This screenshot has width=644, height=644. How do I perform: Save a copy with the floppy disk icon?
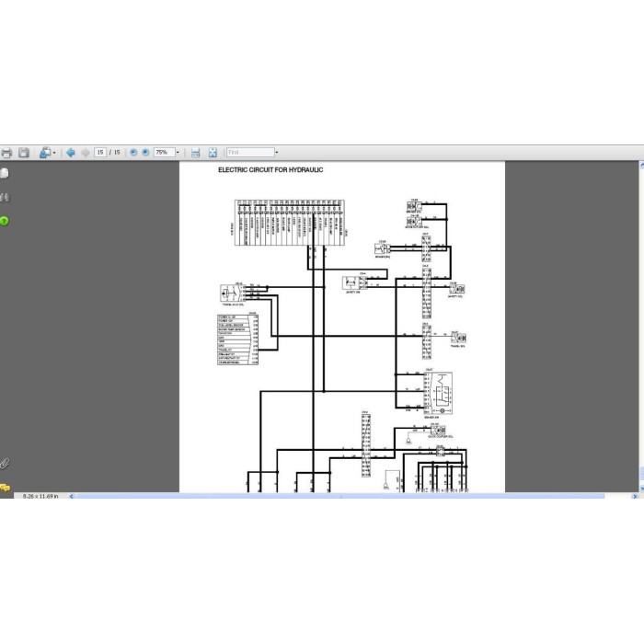[23, 153]
